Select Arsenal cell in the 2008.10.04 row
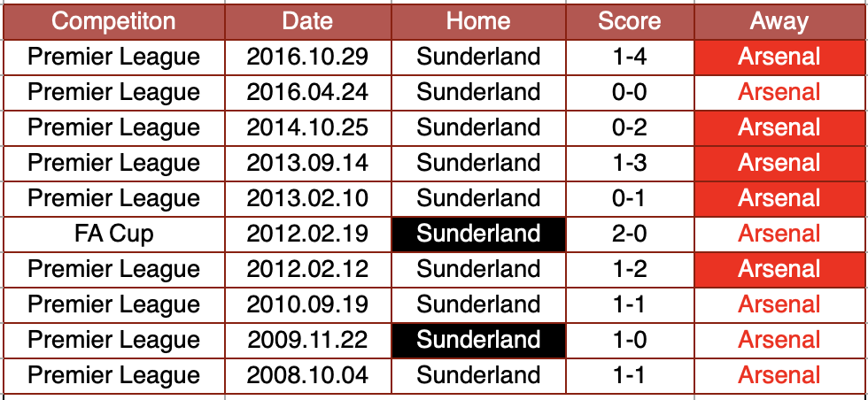 [x=779, y=375]
